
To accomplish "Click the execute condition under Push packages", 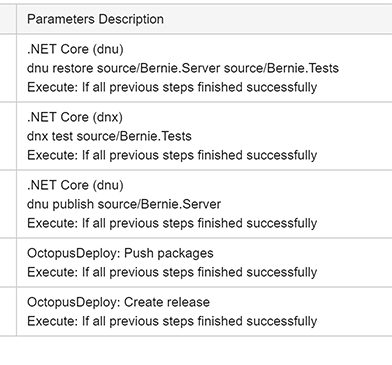I will point(172,272).
